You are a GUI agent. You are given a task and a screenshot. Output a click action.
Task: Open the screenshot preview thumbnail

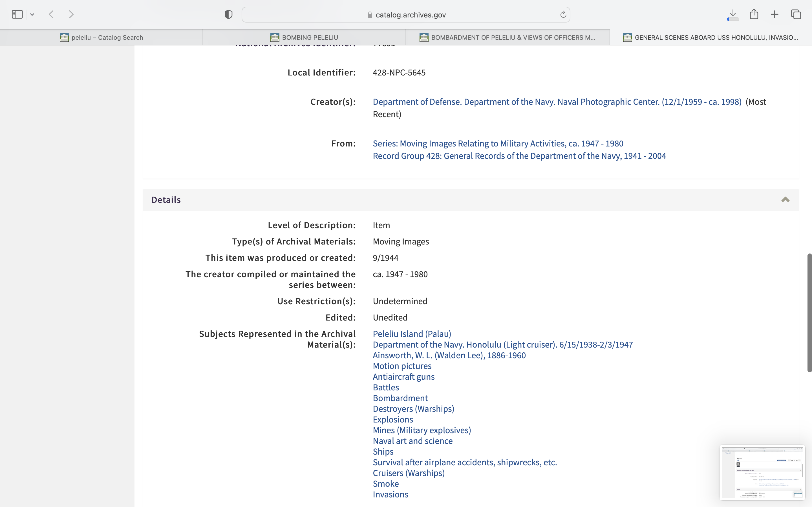[x=762, y=472]
